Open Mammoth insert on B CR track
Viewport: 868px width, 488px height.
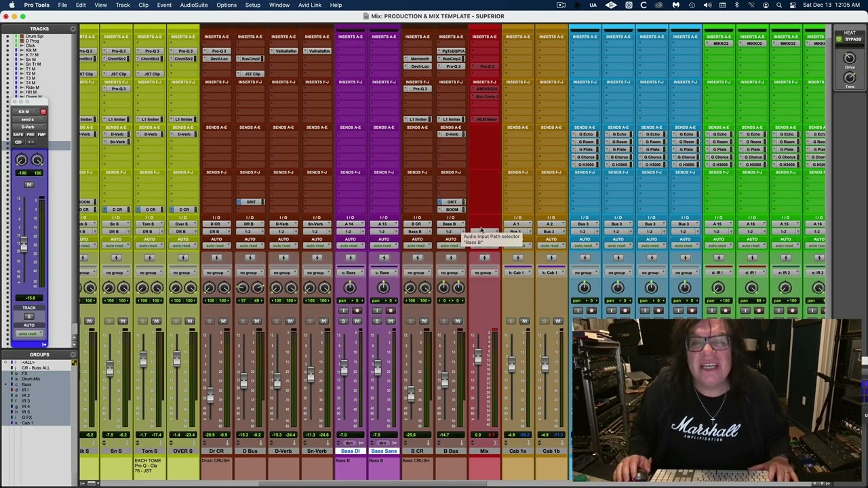(x=417, y=59)
